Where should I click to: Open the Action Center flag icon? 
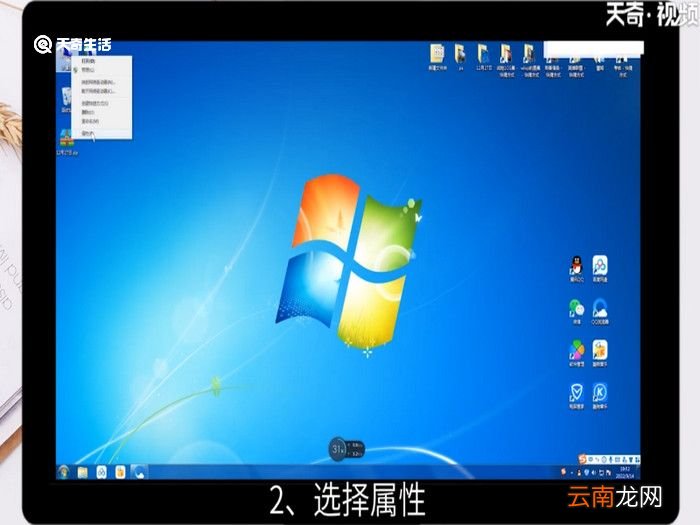608,472
